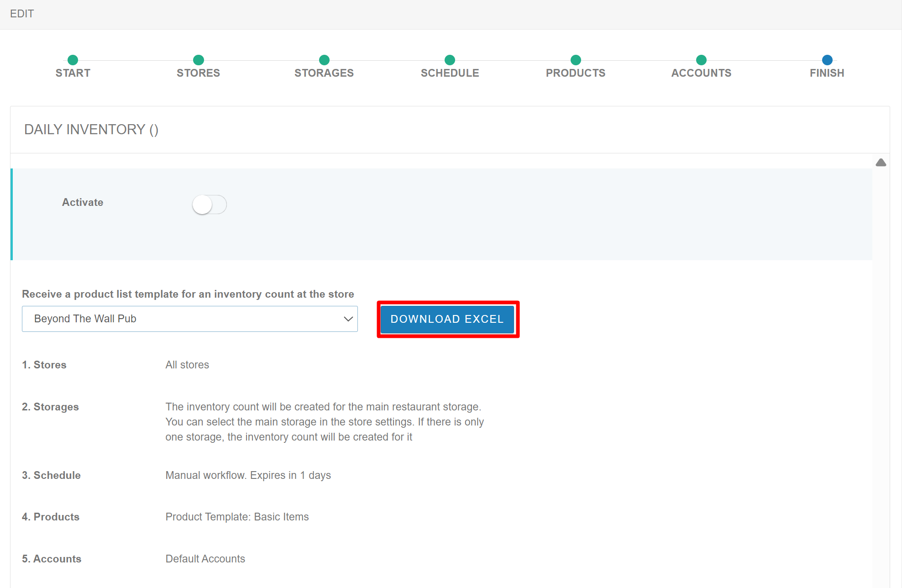
Task: Click the blue FINISH step dot
Action: coord(827,60)
